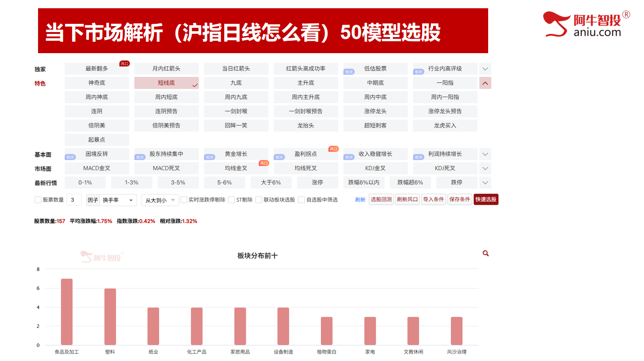
Task: Select the 主升底 filter
Action: click(x=306, y=83)
